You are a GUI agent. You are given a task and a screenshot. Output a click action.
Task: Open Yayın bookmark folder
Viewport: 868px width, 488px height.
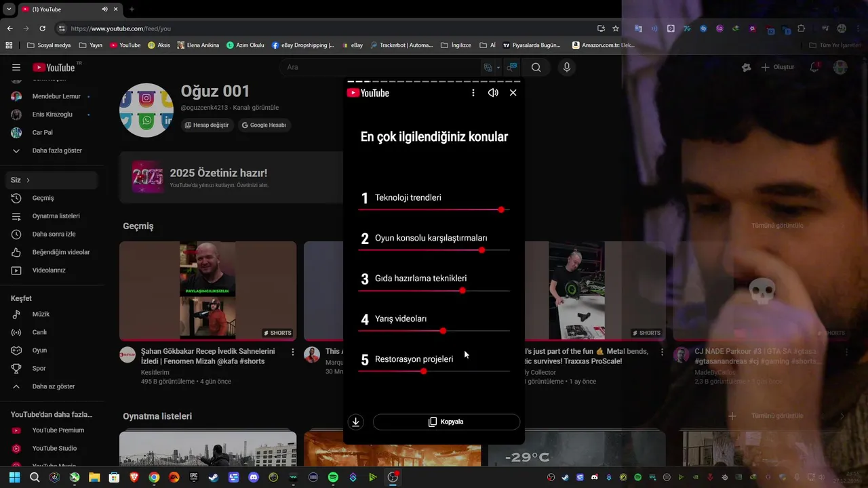tap(90, 45)
